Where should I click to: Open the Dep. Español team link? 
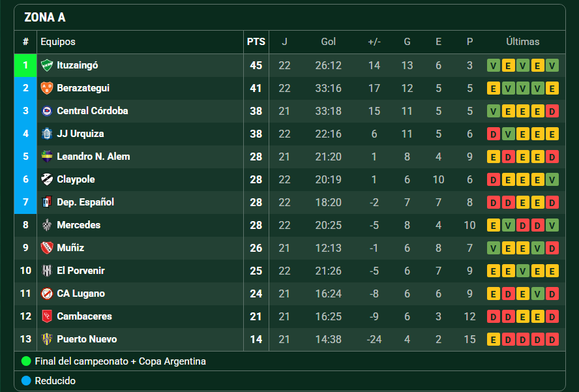pos(85,202)
